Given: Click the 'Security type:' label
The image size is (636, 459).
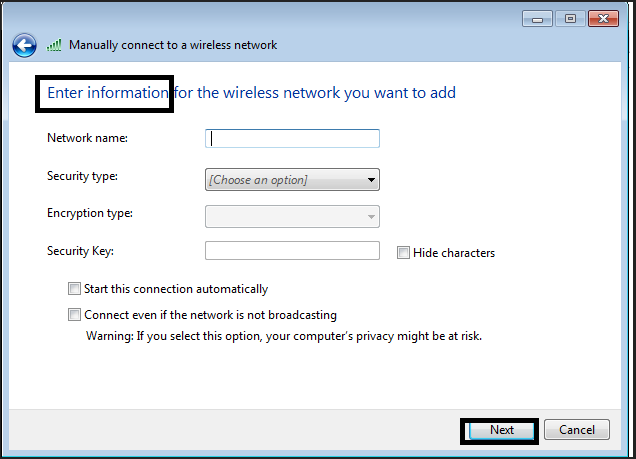Looking at the screenshot, I should [x=82, y=176].
